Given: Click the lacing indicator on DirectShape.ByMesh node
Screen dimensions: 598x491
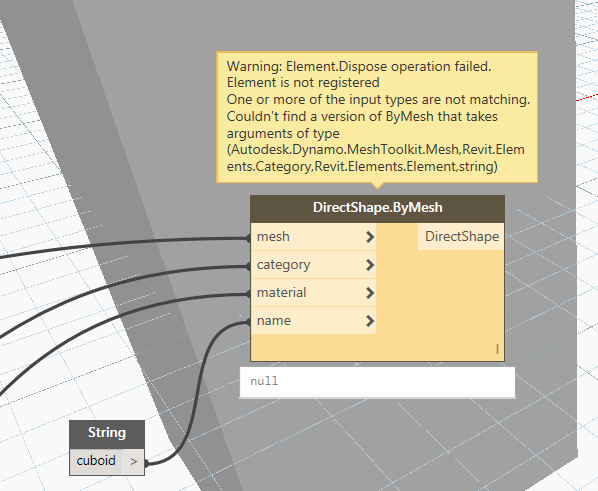Looking at the screenshot, I should 497,349.
